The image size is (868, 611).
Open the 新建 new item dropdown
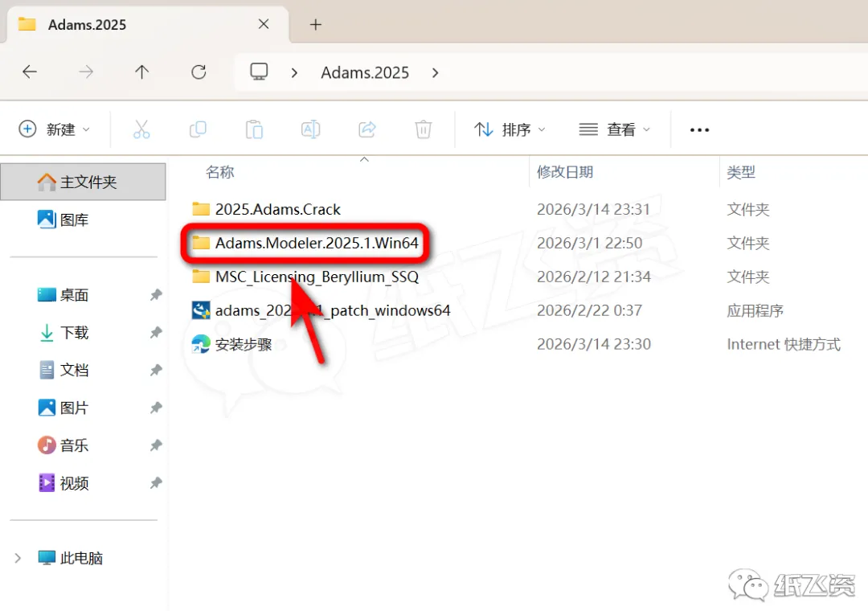click(55, 129)
